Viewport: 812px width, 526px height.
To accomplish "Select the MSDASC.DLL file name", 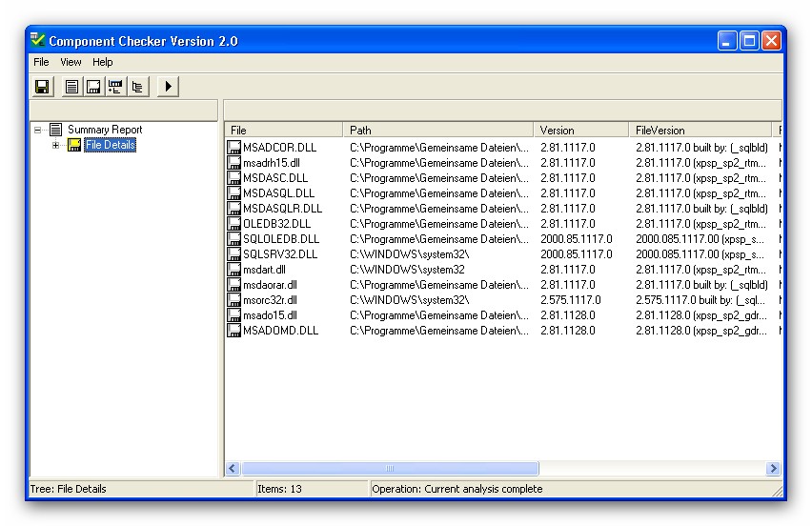I will [x=275, y=177].
